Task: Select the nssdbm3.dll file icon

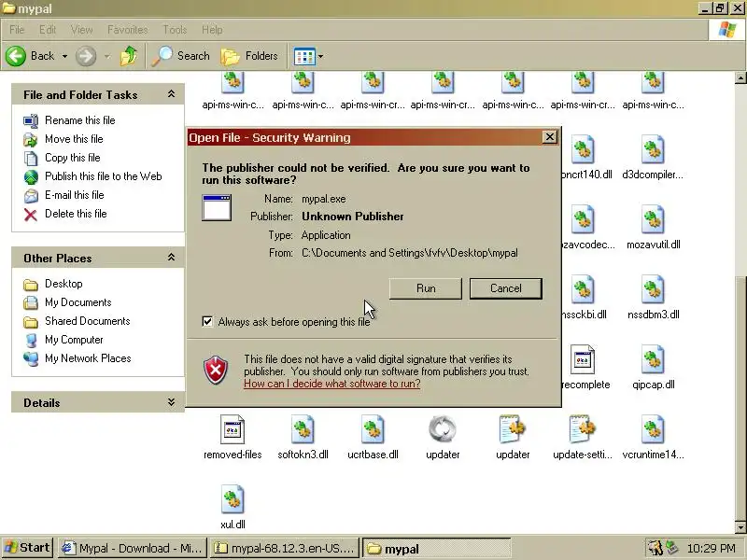Action: (653, 290)
